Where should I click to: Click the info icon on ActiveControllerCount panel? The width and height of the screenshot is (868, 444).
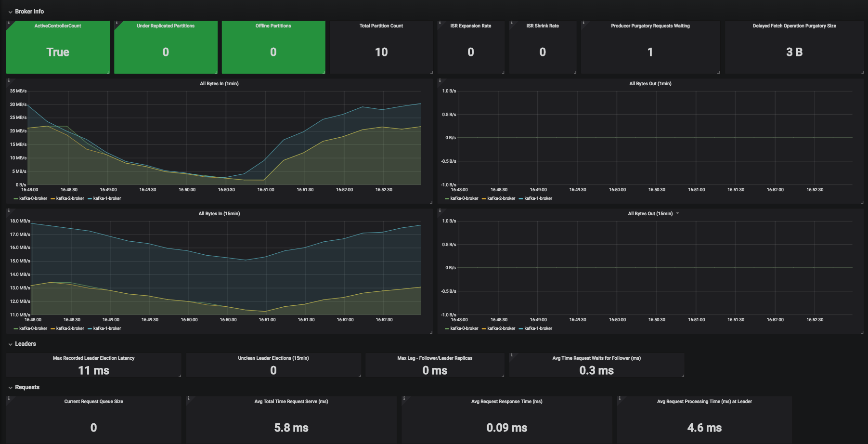[x=9, y=23]
